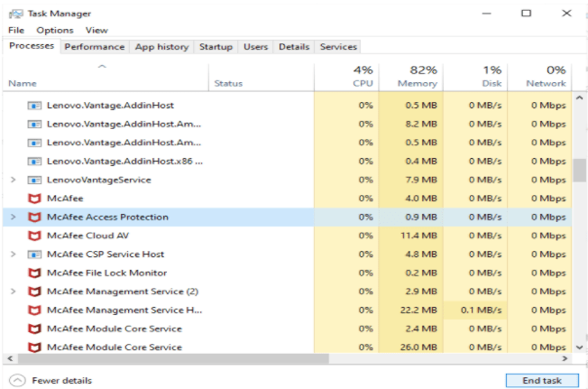Click the Lenovo.Vantage.AddinHost process icon
The height and width of the screenshot is (389, 588).
click(x=34, y=106)
